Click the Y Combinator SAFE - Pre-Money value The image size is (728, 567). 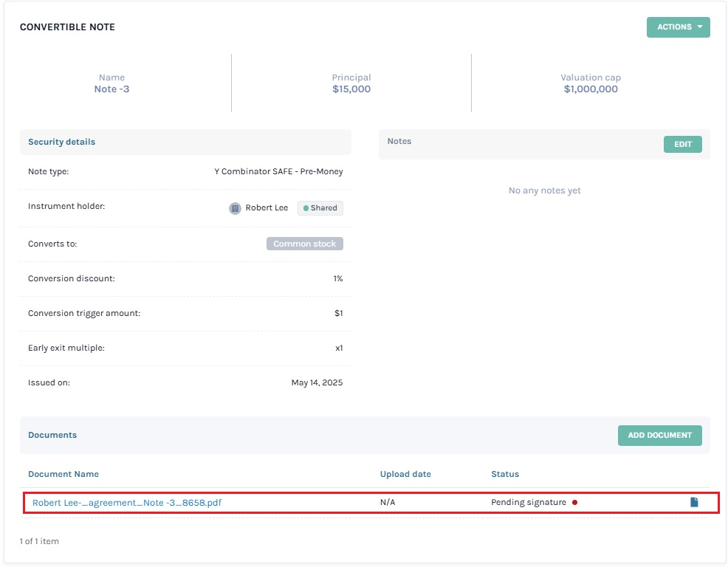(x=278, y=171)
